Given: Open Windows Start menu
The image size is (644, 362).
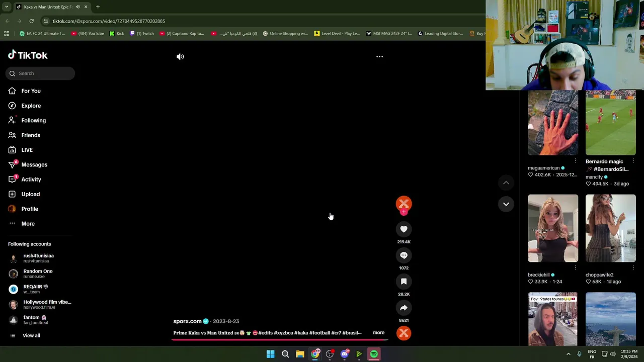Looking at the screenshot, I should [x=270, y=354].
